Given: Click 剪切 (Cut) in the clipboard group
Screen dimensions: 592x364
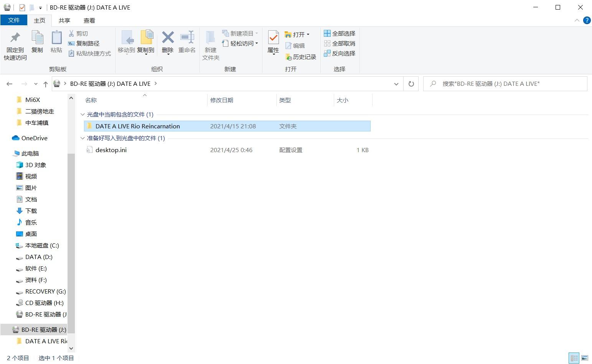Looking at the screenshot, I should [x=78, y=34].
